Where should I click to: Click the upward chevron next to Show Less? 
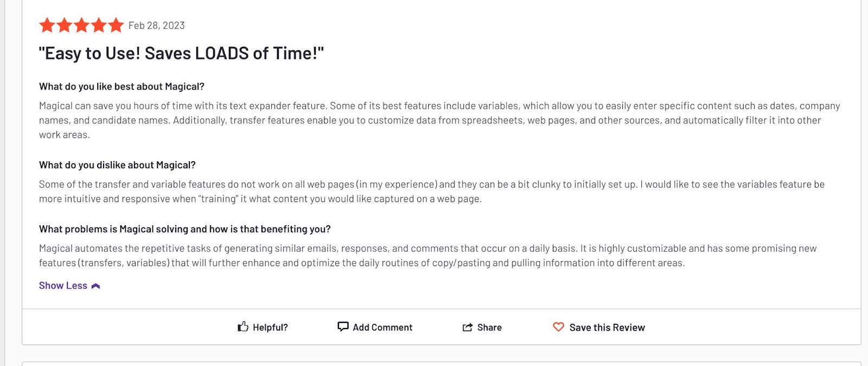click(96, 285)
